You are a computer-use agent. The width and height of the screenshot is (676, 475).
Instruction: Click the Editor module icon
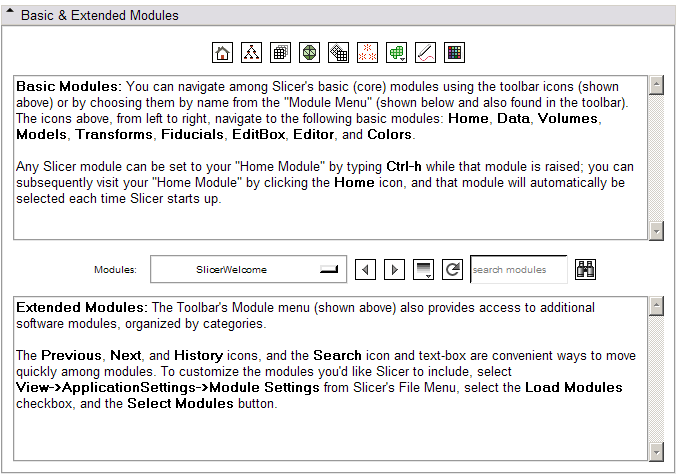tap(426, 52)
